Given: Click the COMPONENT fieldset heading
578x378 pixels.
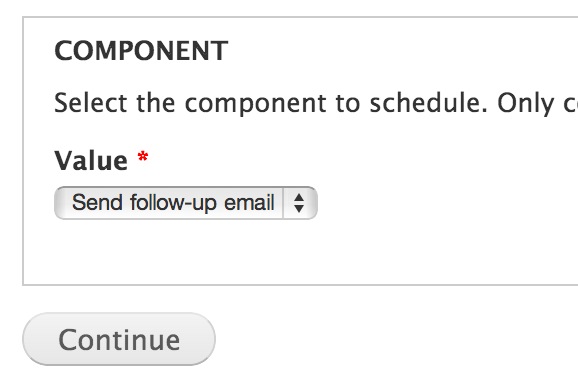Looking at the screenshot, I should pos(141,51).
